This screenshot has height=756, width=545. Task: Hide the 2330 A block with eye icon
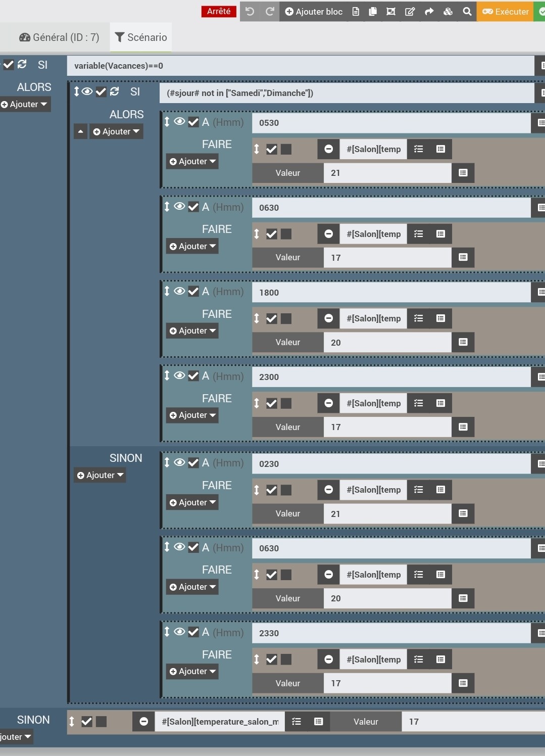(x=179, y=632)
